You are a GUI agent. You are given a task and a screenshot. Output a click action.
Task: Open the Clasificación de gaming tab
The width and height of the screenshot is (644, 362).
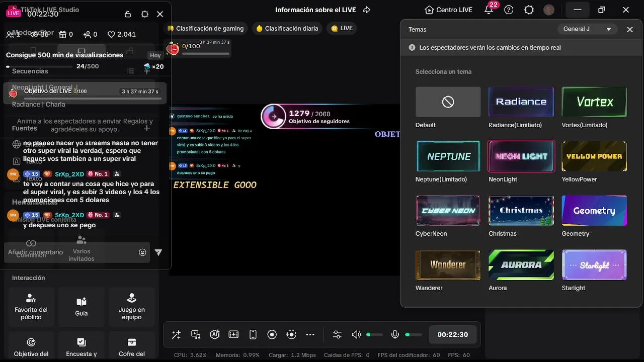tap(205, 28)
